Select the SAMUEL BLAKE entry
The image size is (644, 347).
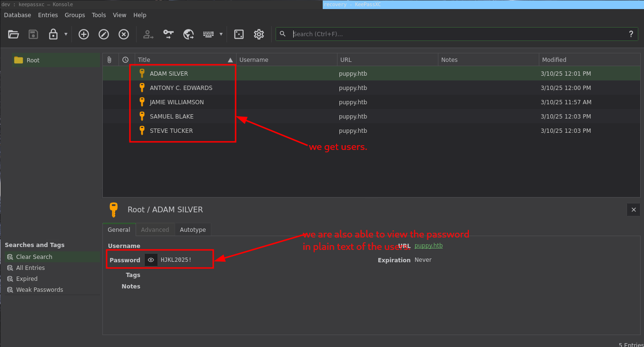coord(172,117)
